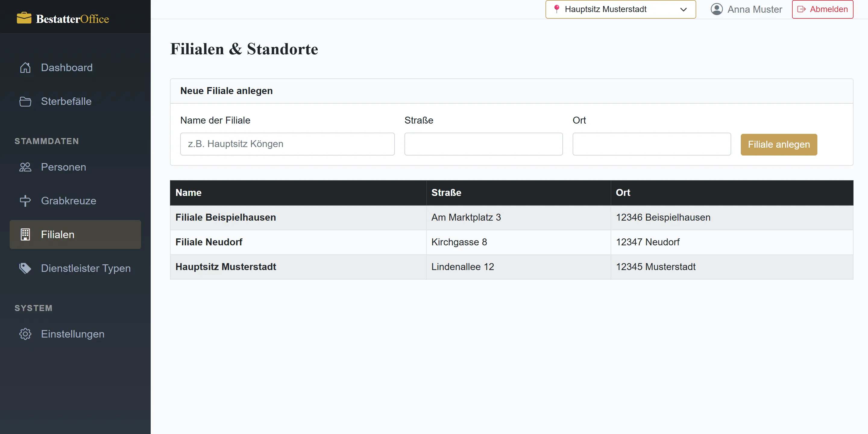Expand the Hauptsitz Musterstadt branch dropdown
The image size is (868, 434).
[620, 9]
